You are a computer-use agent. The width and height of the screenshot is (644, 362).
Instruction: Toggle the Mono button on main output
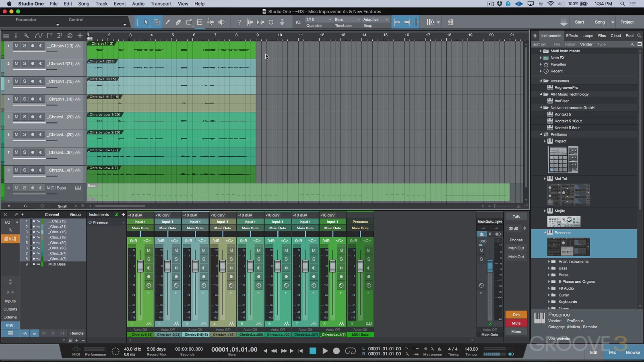tap(516, 331)
